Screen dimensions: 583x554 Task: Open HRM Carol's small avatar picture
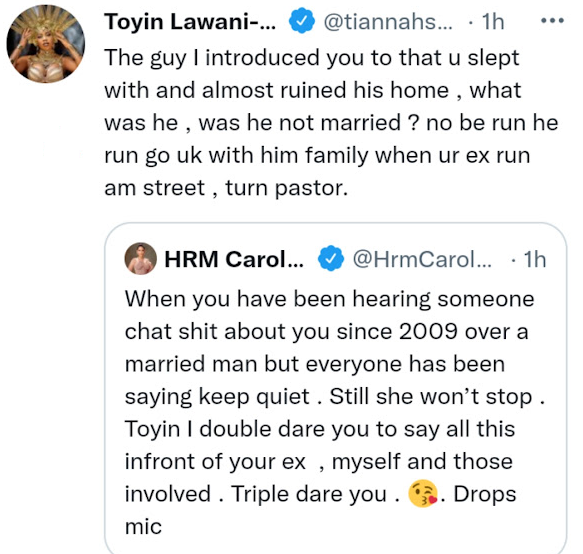[x=141, y=258]
